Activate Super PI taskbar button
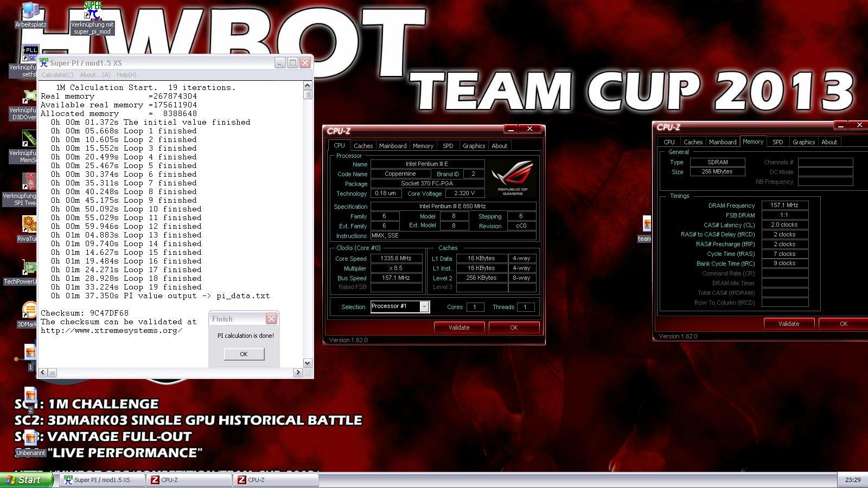Image resolution: width=868 pixels, height=488 pixels. click(x=103, y=480)
